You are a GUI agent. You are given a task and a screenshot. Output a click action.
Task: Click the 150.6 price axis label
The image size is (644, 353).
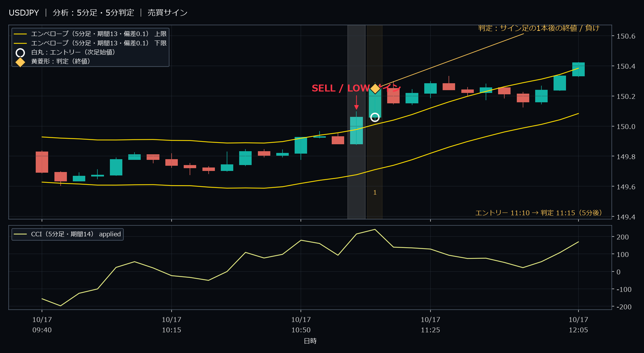[626, 36]
